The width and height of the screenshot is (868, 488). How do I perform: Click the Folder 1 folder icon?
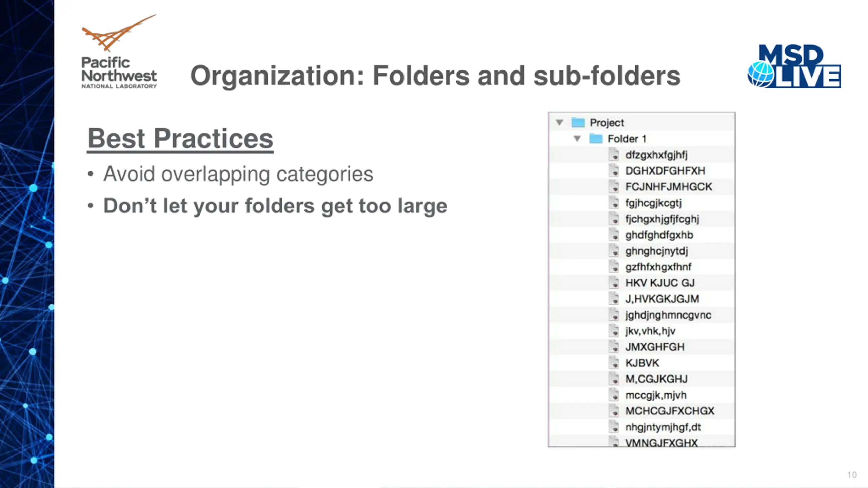pos(596,138)
